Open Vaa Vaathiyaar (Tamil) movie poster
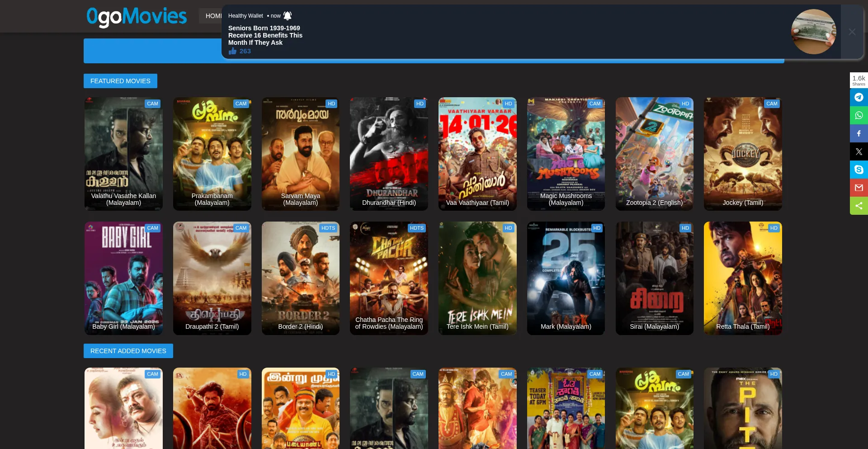The width and height of the screenshot is (868, 449). 477,154
